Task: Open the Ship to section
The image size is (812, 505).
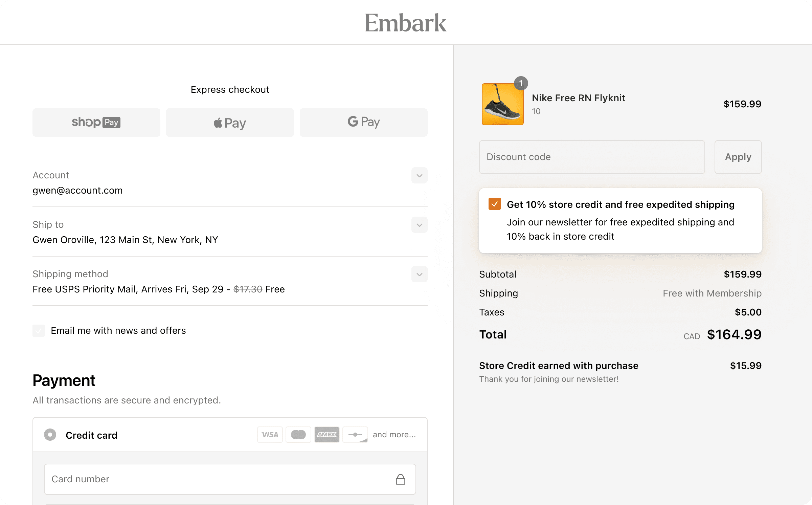Action: [x=419, y=225]
